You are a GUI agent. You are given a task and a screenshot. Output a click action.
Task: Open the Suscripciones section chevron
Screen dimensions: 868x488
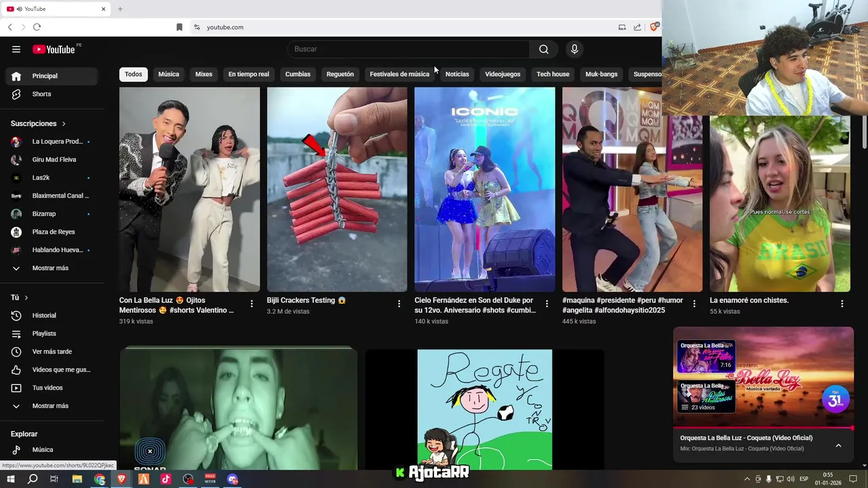64,123
